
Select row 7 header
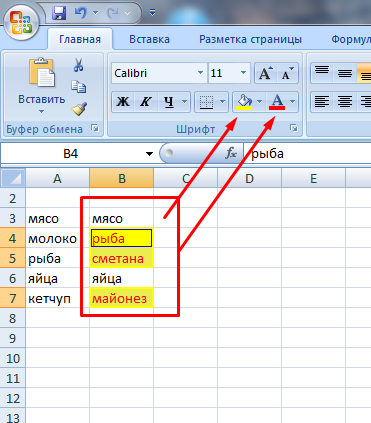[13, 298]
